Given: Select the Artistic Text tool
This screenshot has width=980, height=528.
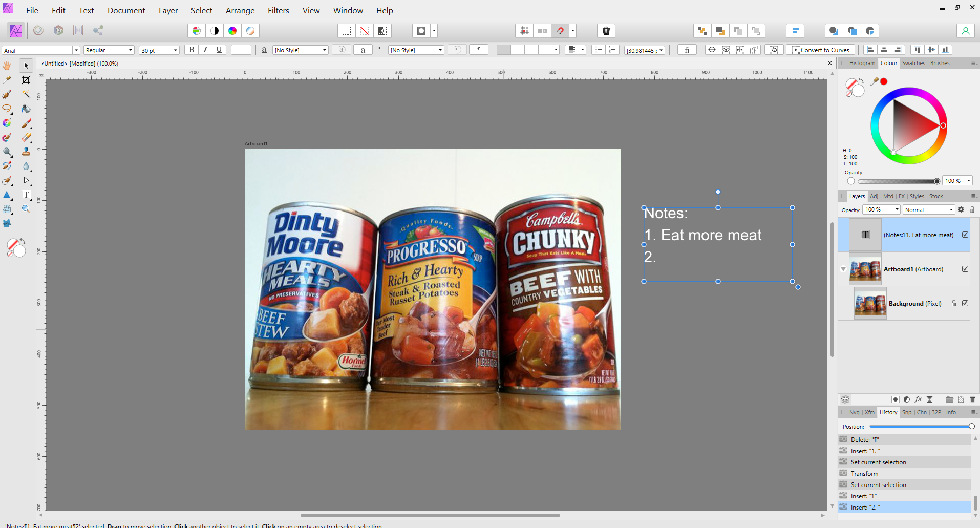Looking at the screenshot, I should [x=26, y=195].
